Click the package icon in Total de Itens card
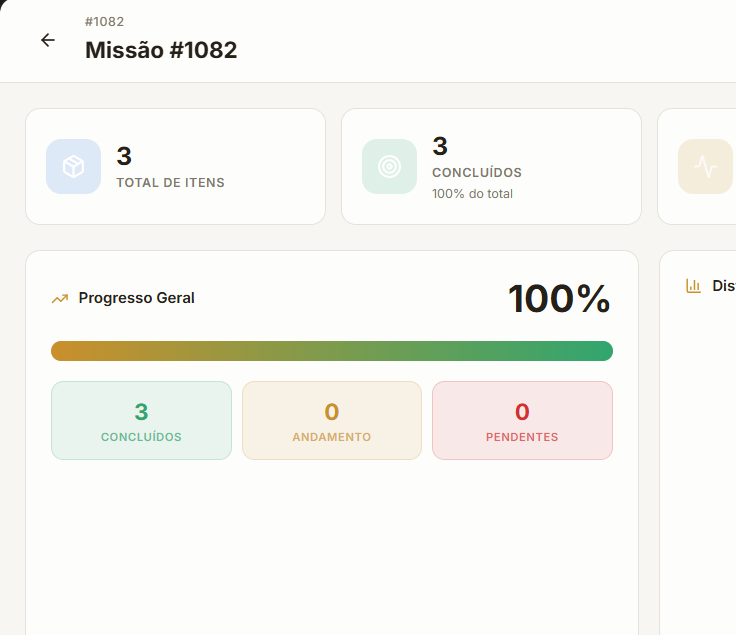Screen dimensions: 736x635 pos(73,166)
